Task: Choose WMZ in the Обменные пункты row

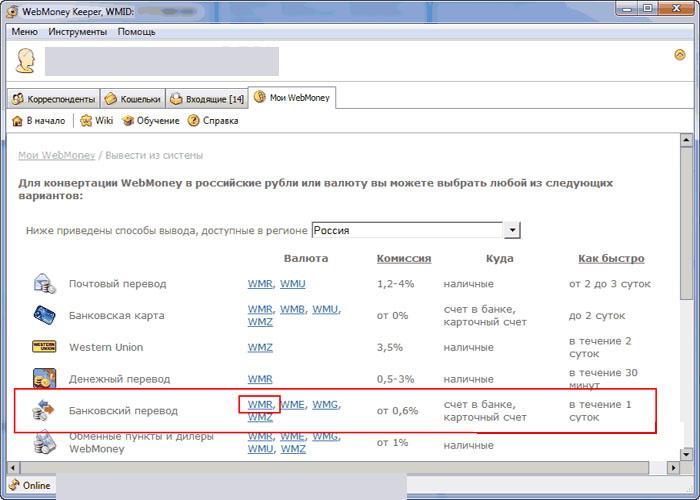Action: tap(293, 449)
